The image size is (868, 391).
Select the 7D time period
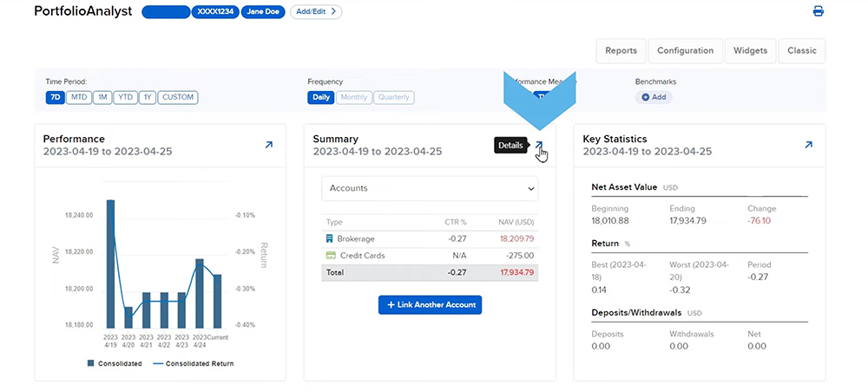tap(56, 97)
